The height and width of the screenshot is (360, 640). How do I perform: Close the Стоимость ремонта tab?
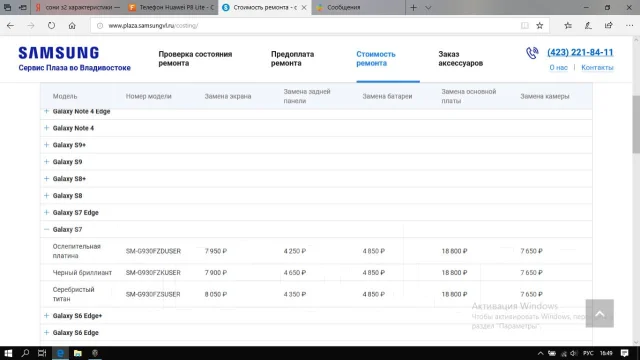[x=304, y=7]
